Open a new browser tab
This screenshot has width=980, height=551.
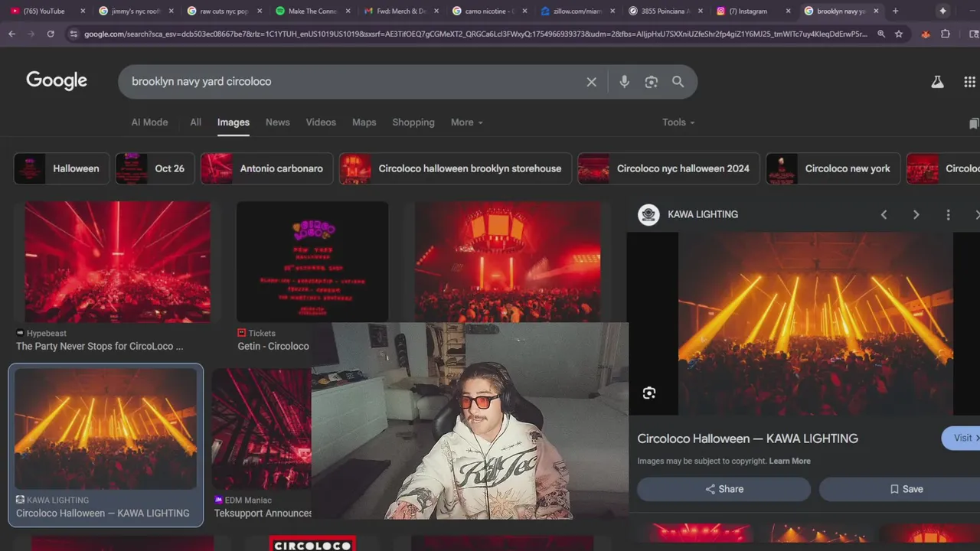point(895,11)
